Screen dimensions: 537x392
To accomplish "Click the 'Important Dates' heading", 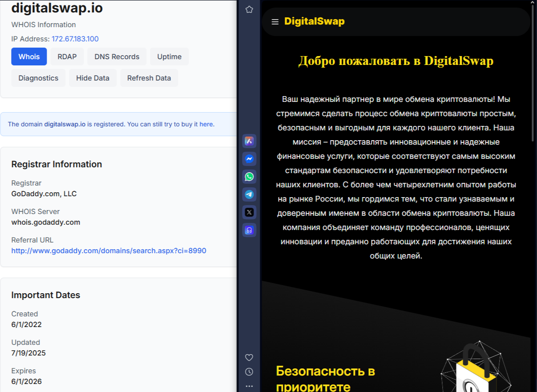I will 46,295.
